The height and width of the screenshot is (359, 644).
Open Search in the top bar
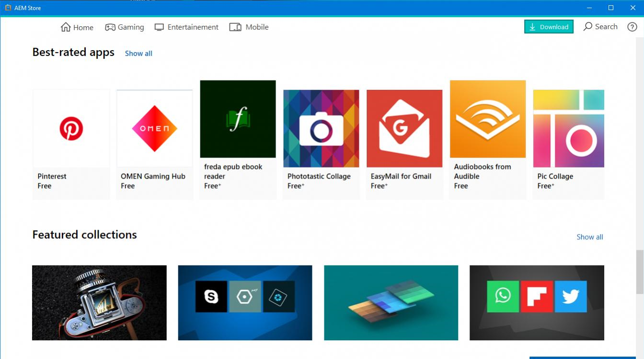[x=600, y=27]
